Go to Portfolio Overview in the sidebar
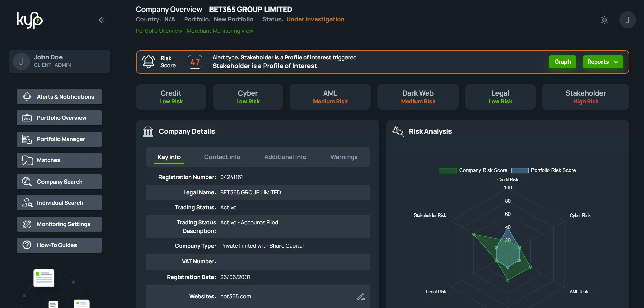The height and width of the screenshot is (308, 644). coord(59,118)
